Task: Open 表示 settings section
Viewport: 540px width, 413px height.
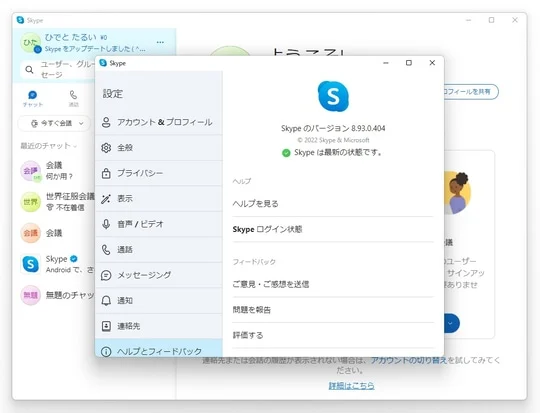Action: [159, 199]
